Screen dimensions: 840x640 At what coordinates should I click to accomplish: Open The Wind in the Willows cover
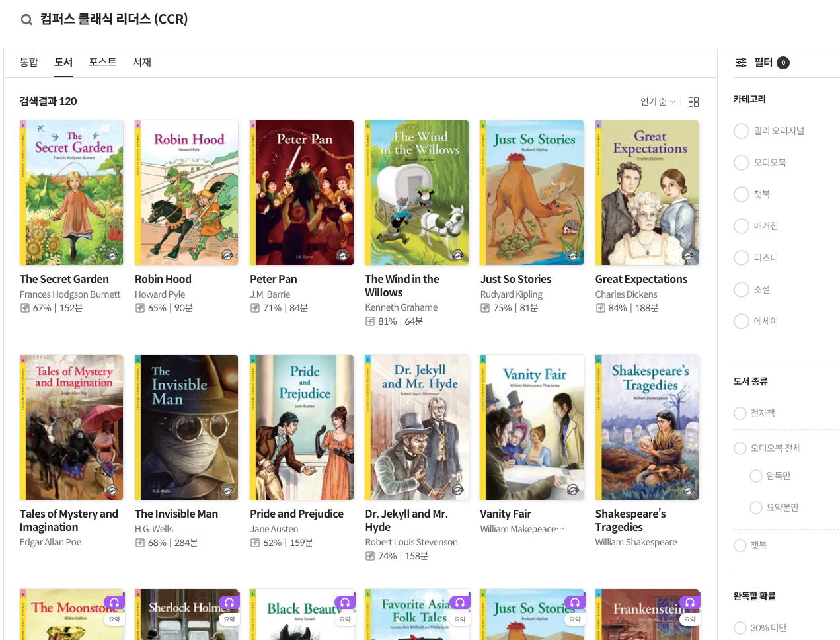pyautogui.click(x=416, y=193)
